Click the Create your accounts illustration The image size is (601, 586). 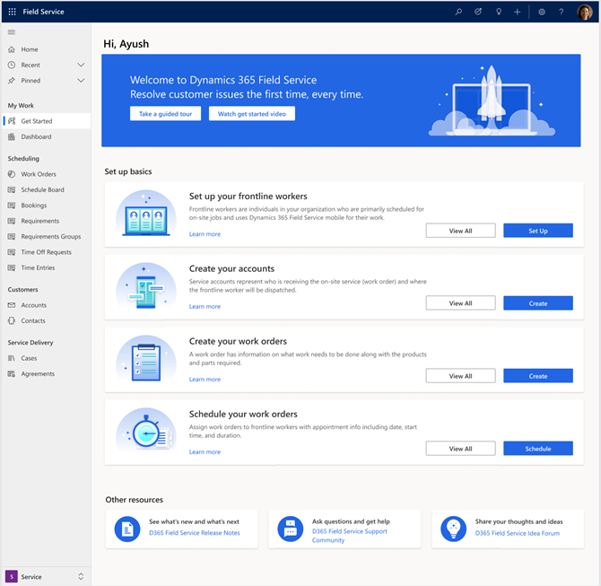(x=146, y=286)
